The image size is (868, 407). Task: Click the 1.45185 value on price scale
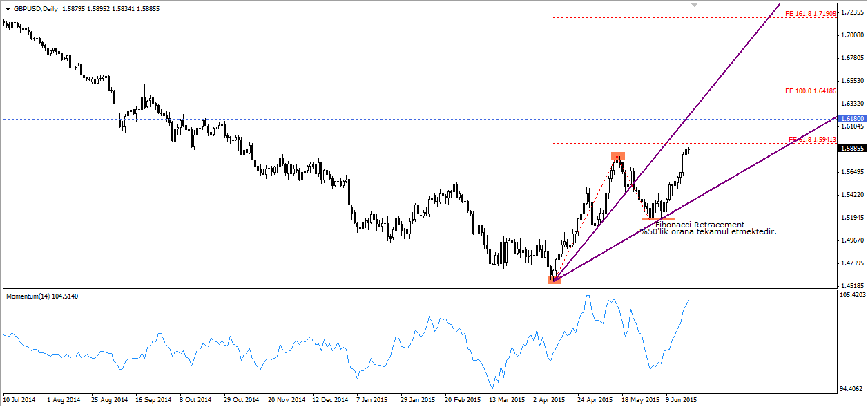851,285
